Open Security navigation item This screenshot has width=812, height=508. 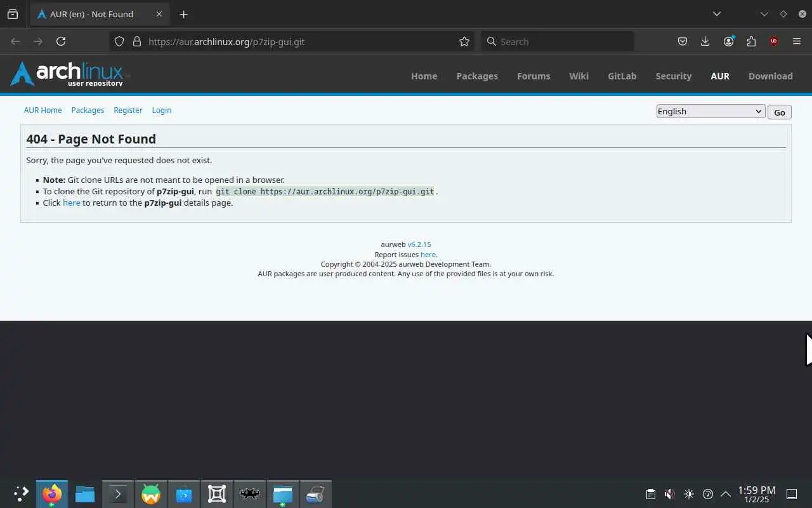pos(673,76)
